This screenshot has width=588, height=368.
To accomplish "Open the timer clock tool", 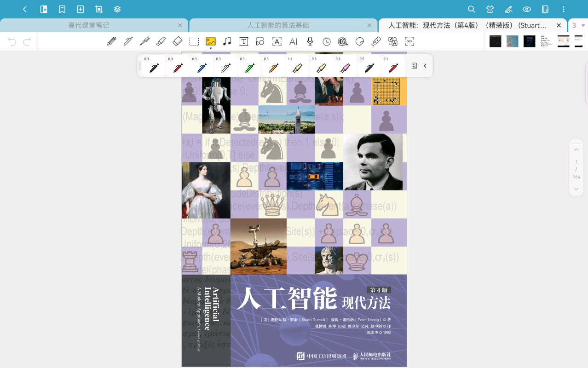I will (x=327, y=41).
